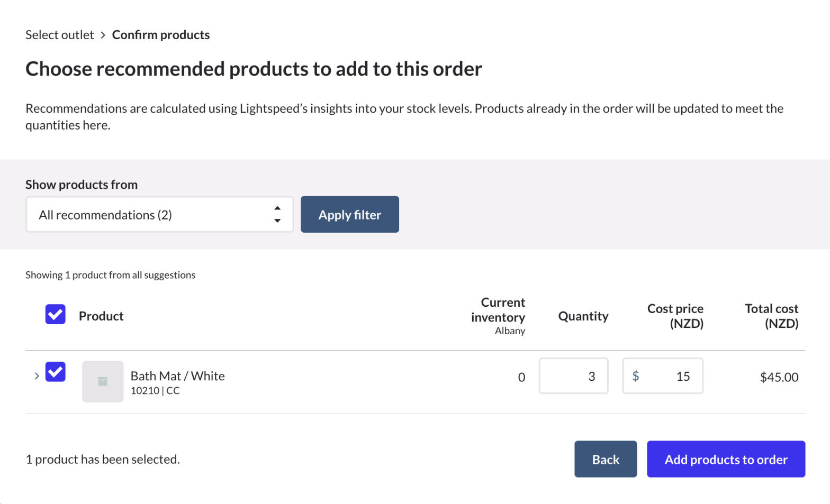The width and height of the screenshot is (830, 504).
Task: Click the Bath Mat / White product name
Action: click(x=178, y=375)
